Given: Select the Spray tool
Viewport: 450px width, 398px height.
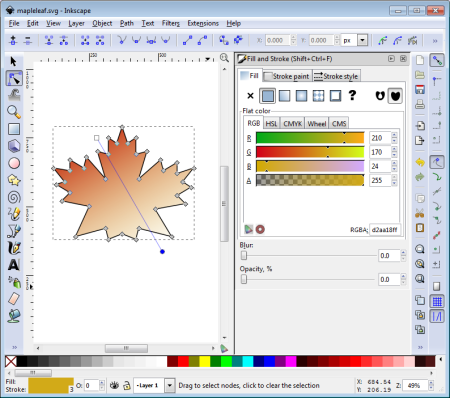Looking at the screenshot, I should (14, 282).
